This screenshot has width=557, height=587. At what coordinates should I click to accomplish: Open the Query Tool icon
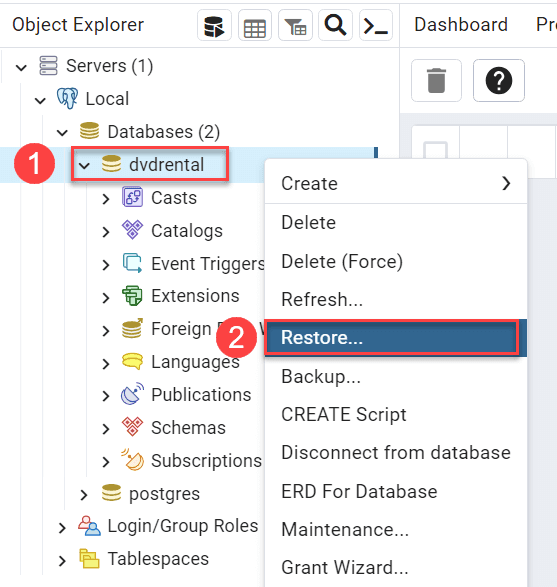click(x=214, y=25)
